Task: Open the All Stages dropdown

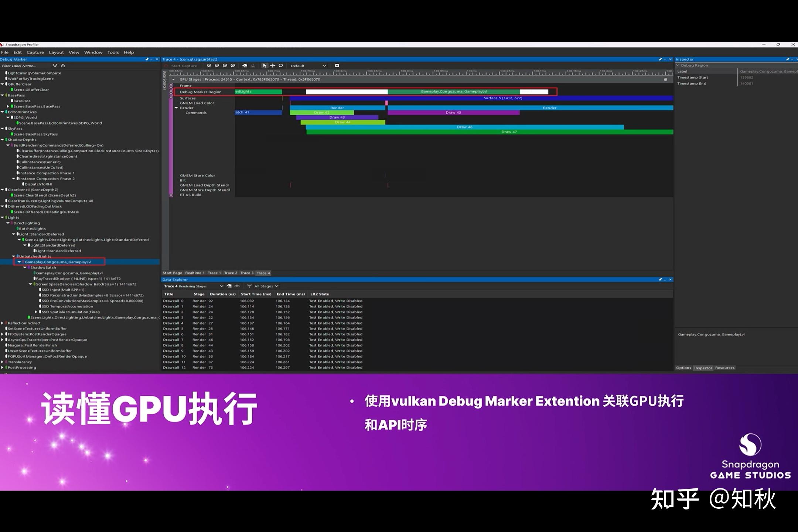Action: 264,286
